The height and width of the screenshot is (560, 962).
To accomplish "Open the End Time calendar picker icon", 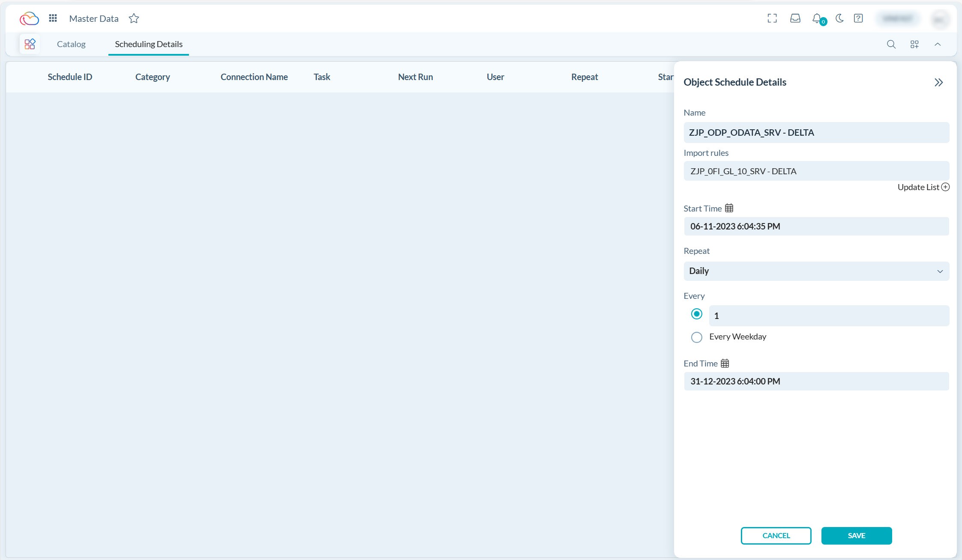I will (725, 363).
